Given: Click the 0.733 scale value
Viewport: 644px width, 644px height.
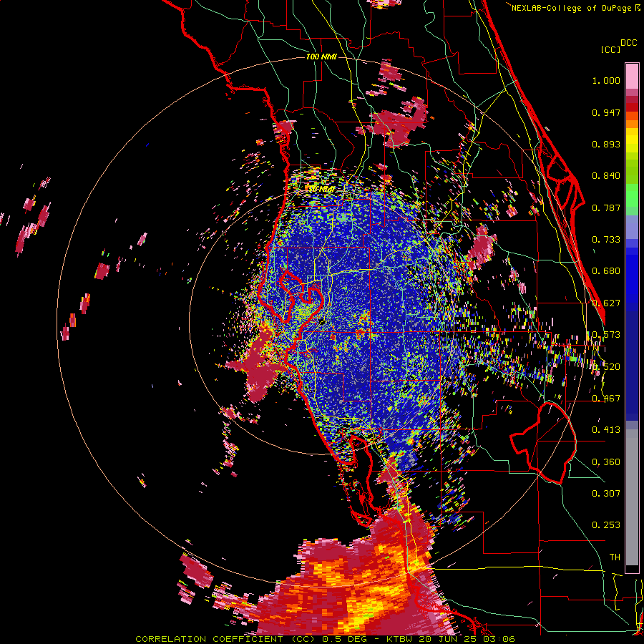Looking at the screenshot, I should 606,240.
